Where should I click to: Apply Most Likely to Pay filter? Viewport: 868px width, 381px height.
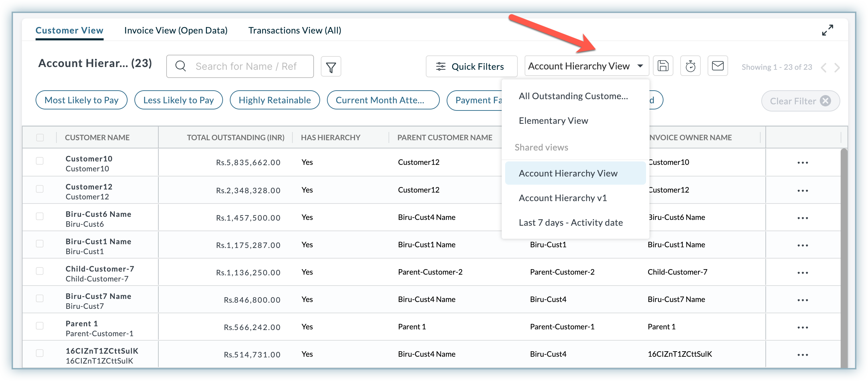(81, 100)
